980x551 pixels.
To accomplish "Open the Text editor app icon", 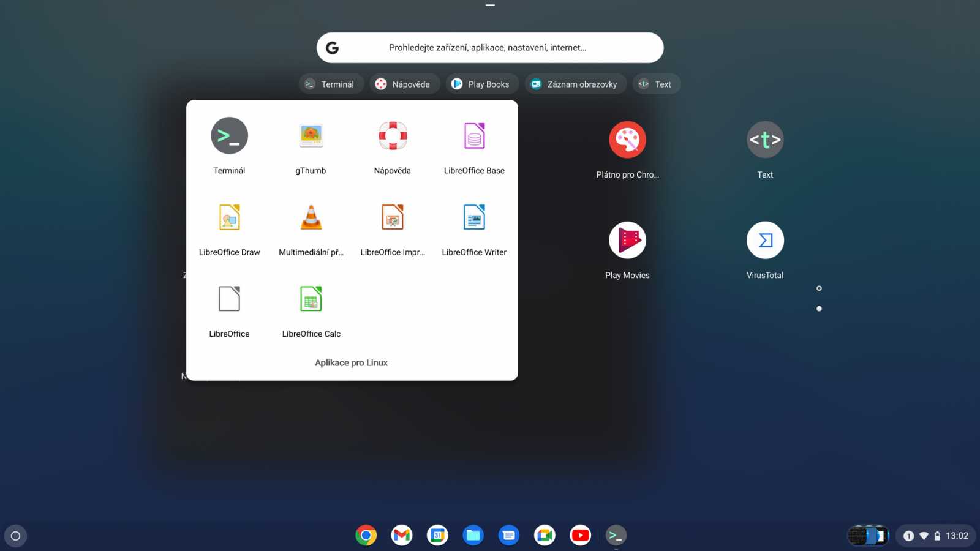I will (765, 140).
